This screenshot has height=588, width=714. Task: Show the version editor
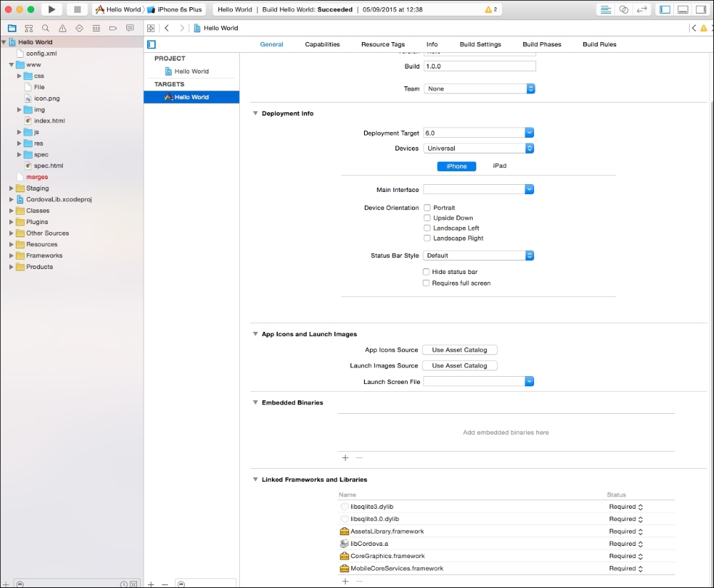tap(642, 9)
